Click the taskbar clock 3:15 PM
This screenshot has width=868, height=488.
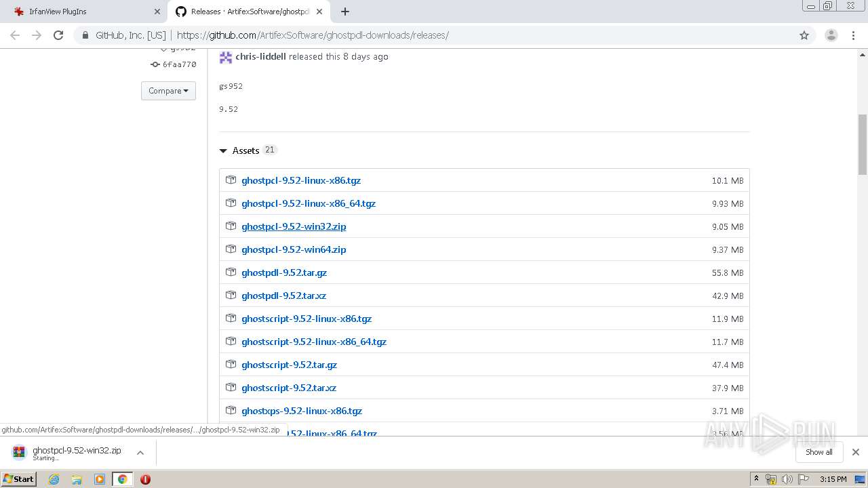point(833,479)
